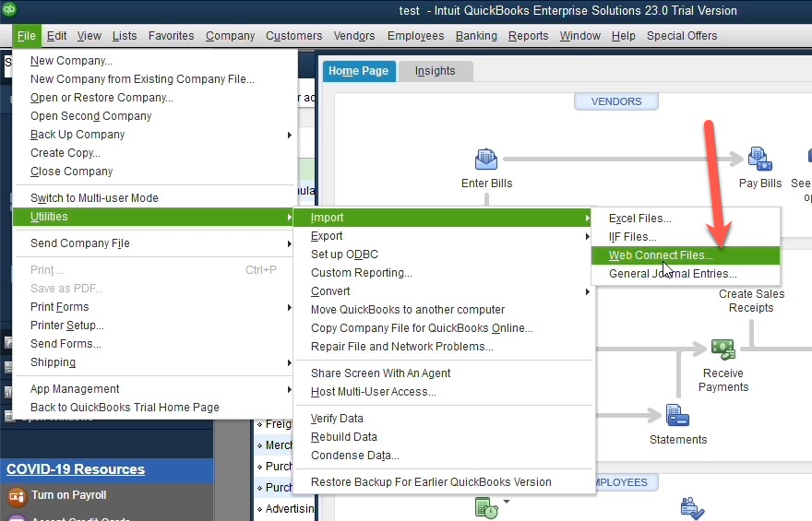
Task: Select New Company from Existing Company File
Action: 155,79
